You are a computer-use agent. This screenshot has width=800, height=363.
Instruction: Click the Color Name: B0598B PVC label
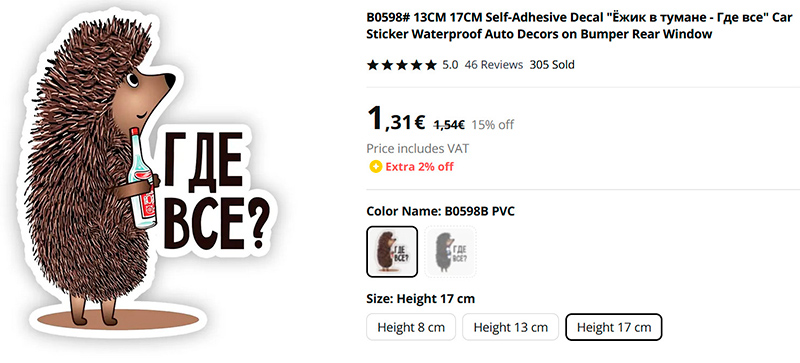coord(440,211)
